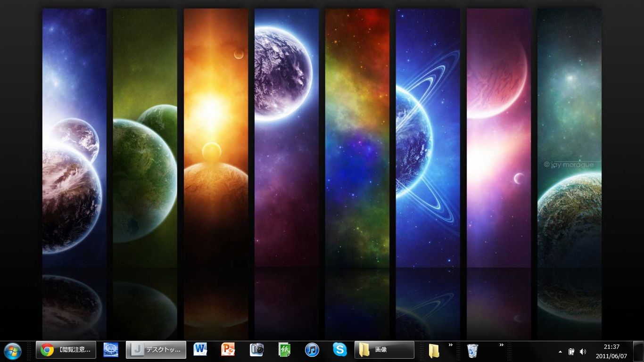This screenshot has height=362, width=644.
Task: Open Microsoft Word from the taskbar
Action: pos(200,350)
